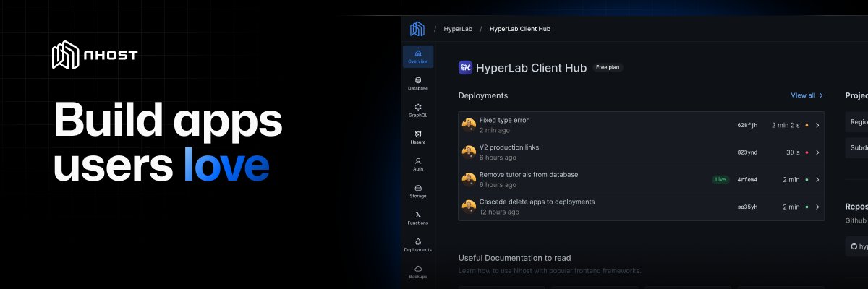Click avatar on Fixed type error deployment
The image size is (868, 289).
[469, 125]
